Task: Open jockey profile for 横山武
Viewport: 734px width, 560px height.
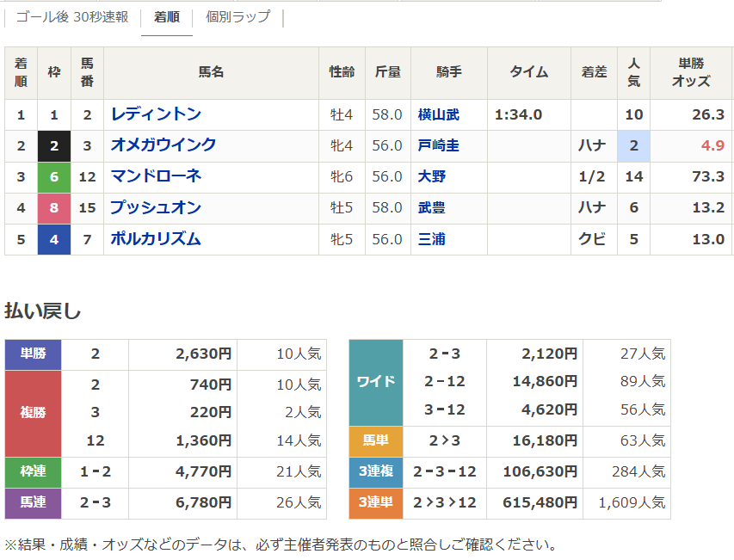Action: click(446, 115)
